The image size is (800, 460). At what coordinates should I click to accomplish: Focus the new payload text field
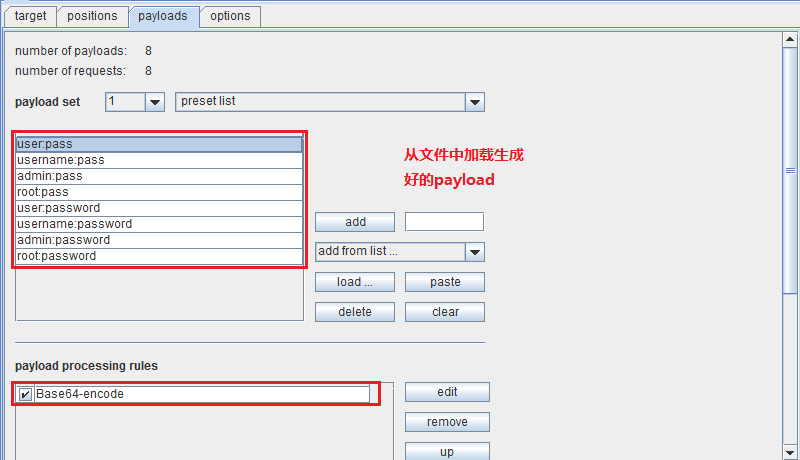pyautogui.click(x=444, y=222)
